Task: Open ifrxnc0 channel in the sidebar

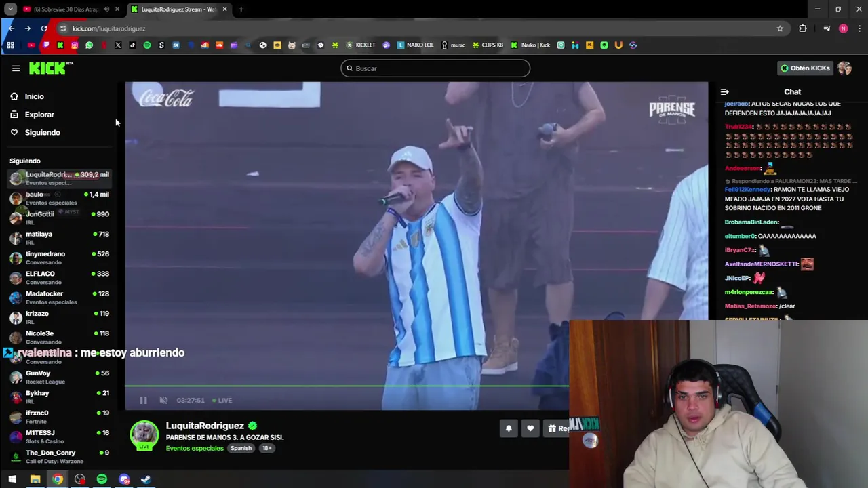Action: coord(60,417)
